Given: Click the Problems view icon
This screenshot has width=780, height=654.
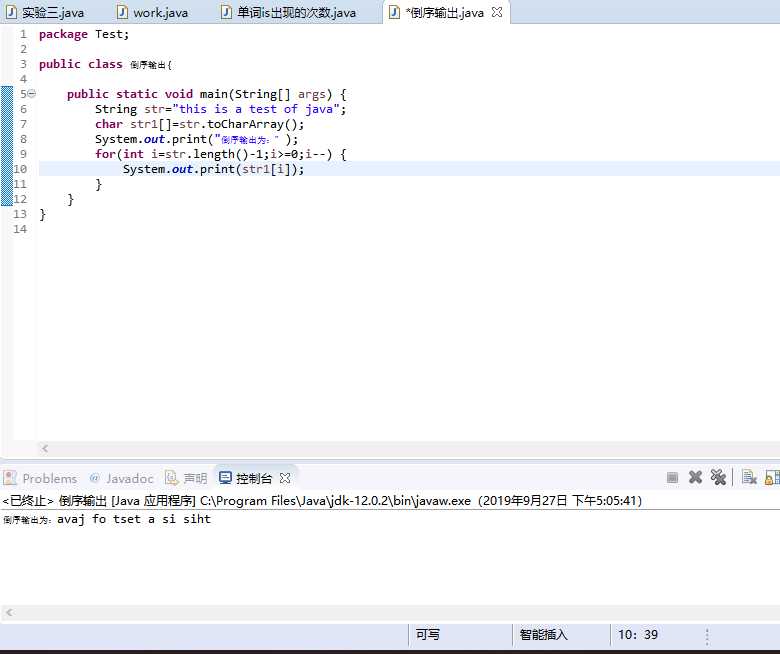Looking at the screenshot, I should click(10, 478).
